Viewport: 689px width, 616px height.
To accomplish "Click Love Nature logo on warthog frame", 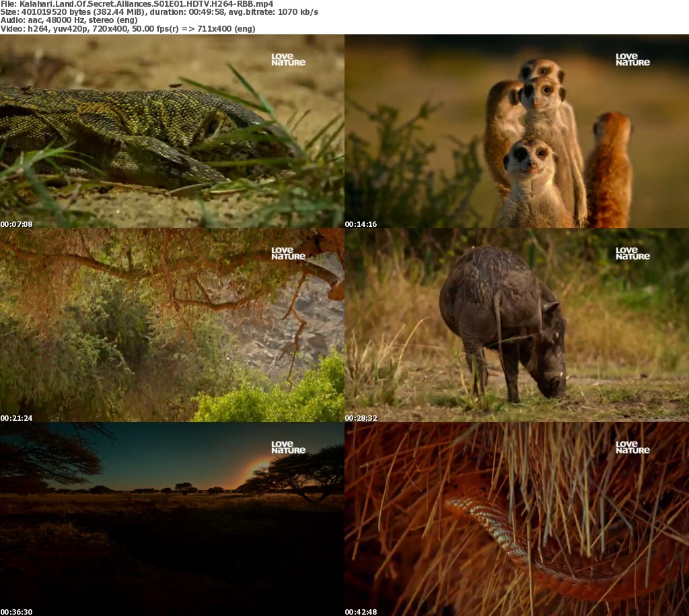I will [632, 254].
